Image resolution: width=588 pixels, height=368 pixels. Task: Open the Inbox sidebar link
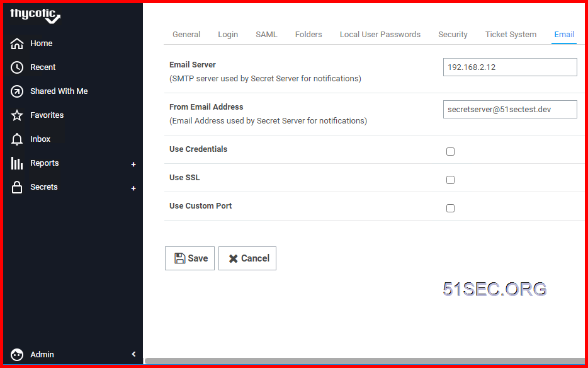[40, 139]
